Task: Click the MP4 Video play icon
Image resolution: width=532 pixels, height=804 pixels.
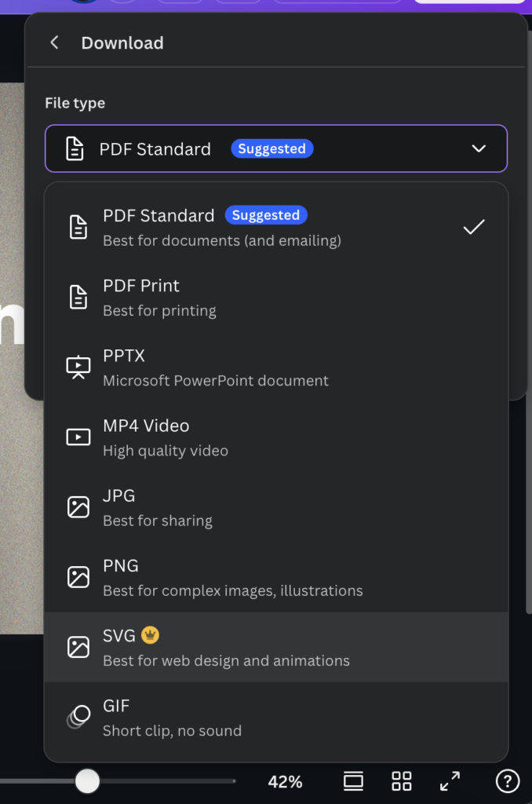Action: point(78,437)
